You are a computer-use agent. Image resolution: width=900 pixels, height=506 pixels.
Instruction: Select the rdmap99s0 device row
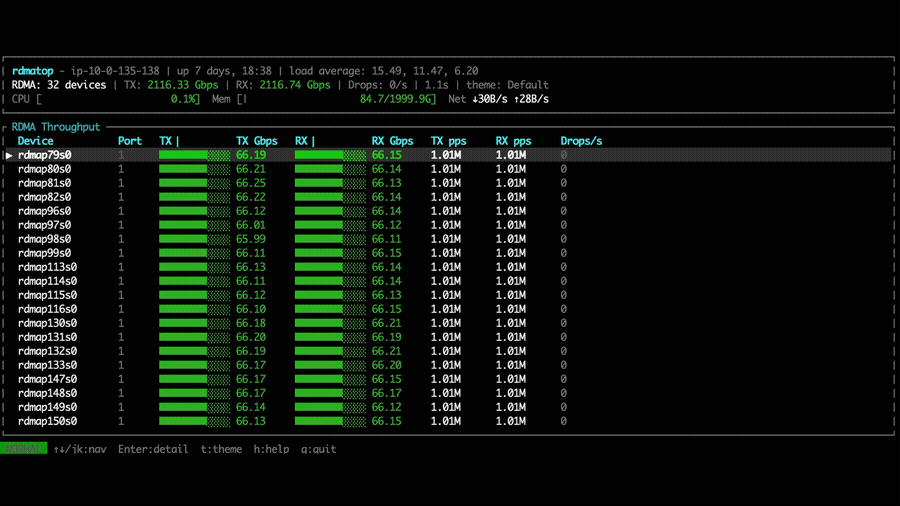[x=448, y=253]
